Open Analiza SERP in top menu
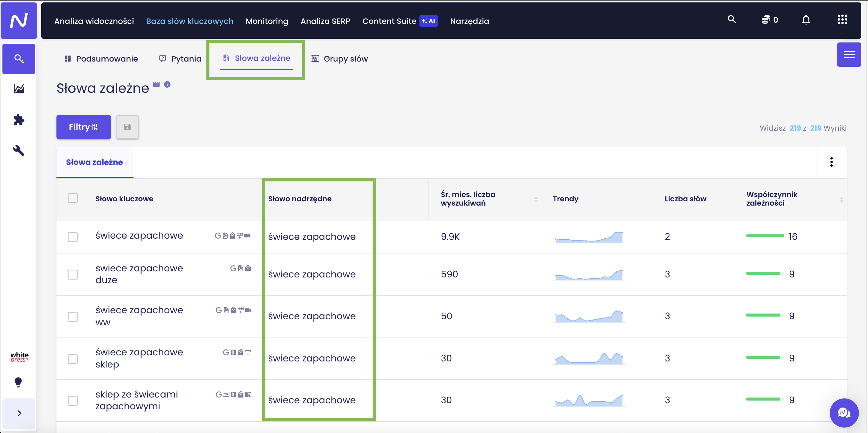This screenshot has height=433, width=868. [325, 21]
